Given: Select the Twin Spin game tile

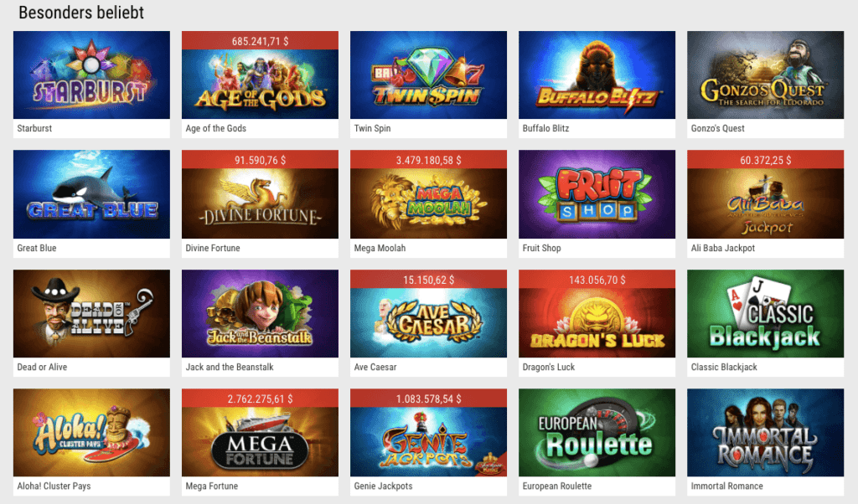Looking at the screenshot, I should coord(428,75).
